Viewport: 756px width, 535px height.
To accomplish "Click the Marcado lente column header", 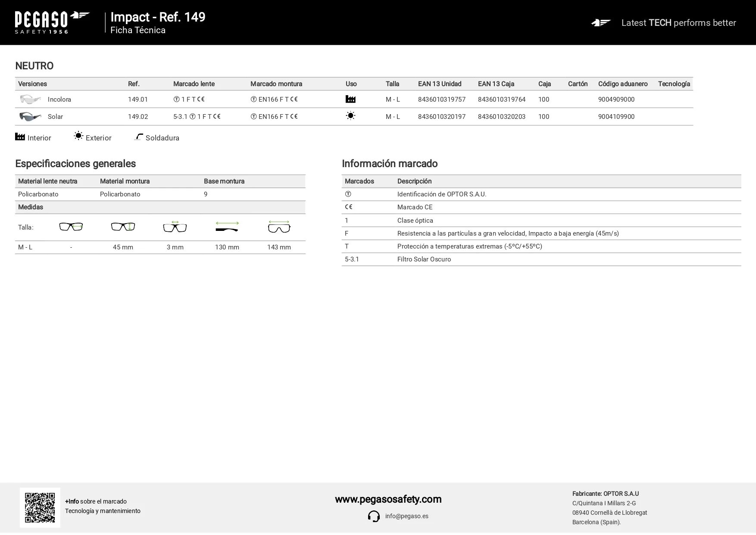I will 194,84.
